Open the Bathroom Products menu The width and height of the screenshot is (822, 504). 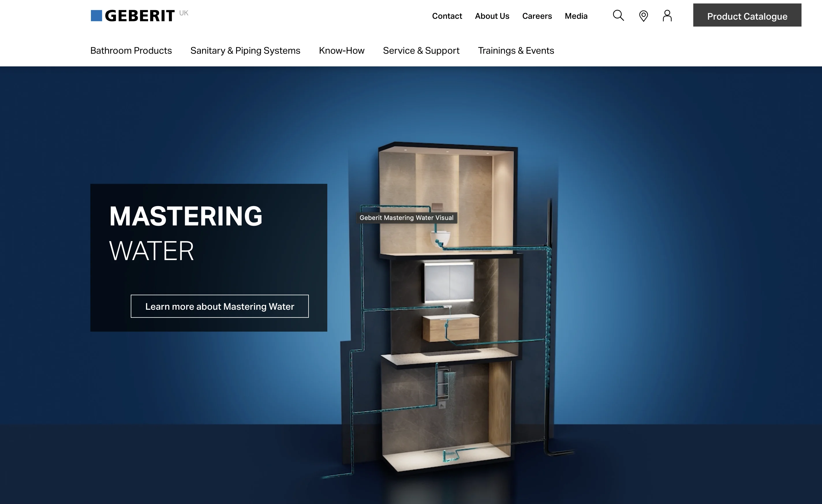pos(131,51)
